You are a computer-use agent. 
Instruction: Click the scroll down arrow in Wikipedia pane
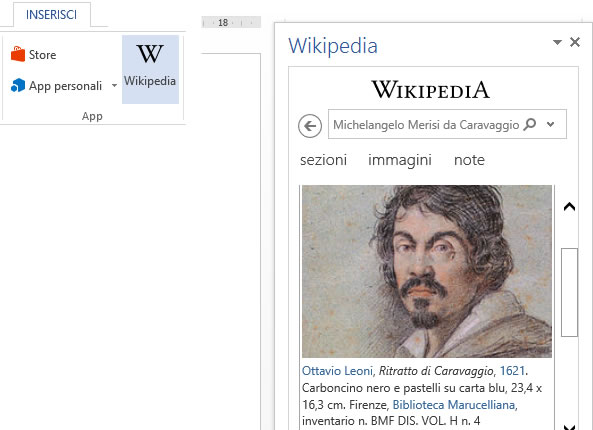click(569, 427)
